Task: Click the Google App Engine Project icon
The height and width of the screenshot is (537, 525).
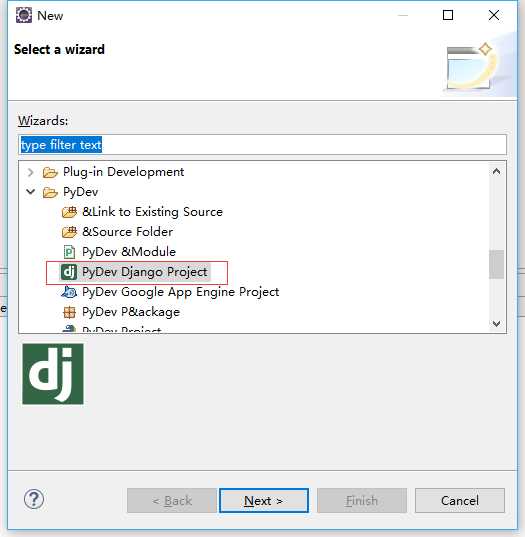Action: coord(69,292)
